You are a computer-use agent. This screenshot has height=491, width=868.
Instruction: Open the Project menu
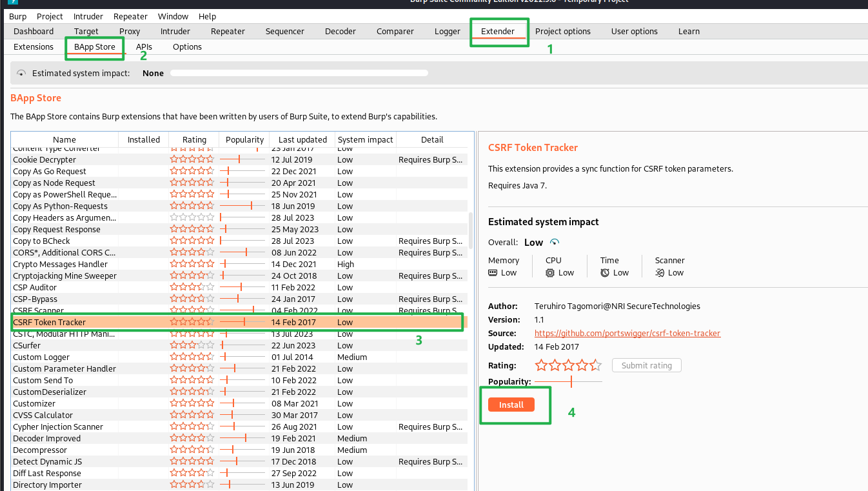[x=50, y=16]
